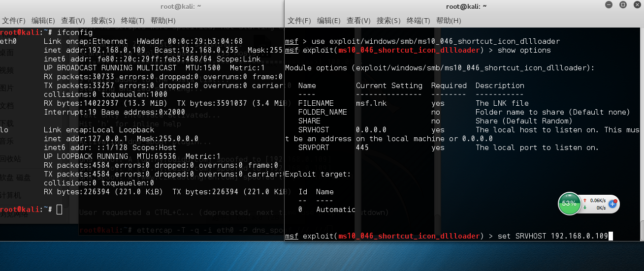Open 帮助(H) menu in right msf terminal
This screenshot has width=644, height=271.
449,21
